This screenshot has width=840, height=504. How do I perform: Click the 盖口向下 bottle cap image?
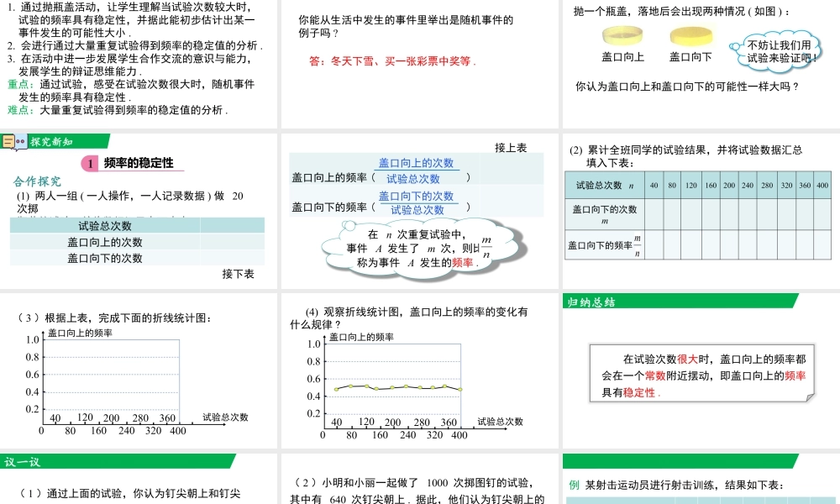coord(690,36)
